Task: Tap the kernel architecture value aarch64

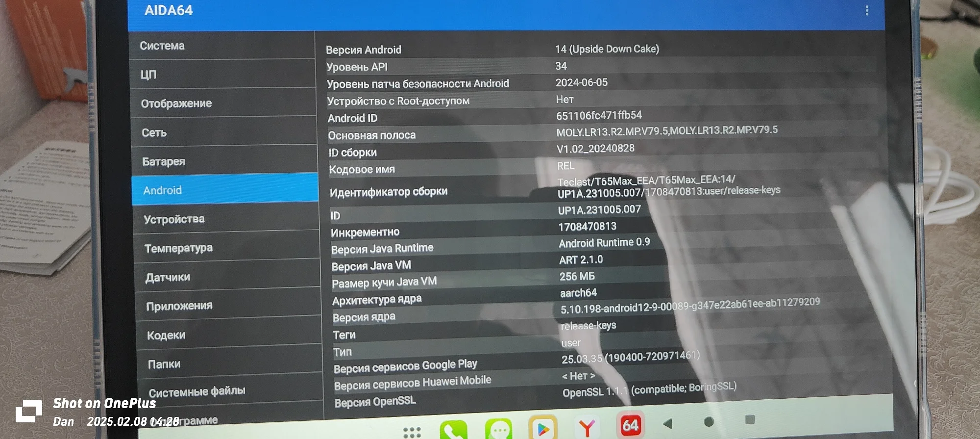Action: pos(579,293)
